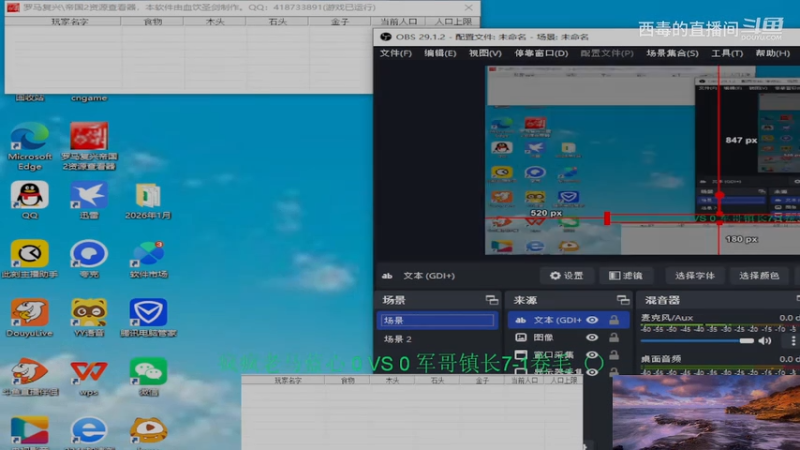Screen dimensions: 800x450
Task: Click the 设置 gear button in source toolbar
Action: tap(566, 276)
